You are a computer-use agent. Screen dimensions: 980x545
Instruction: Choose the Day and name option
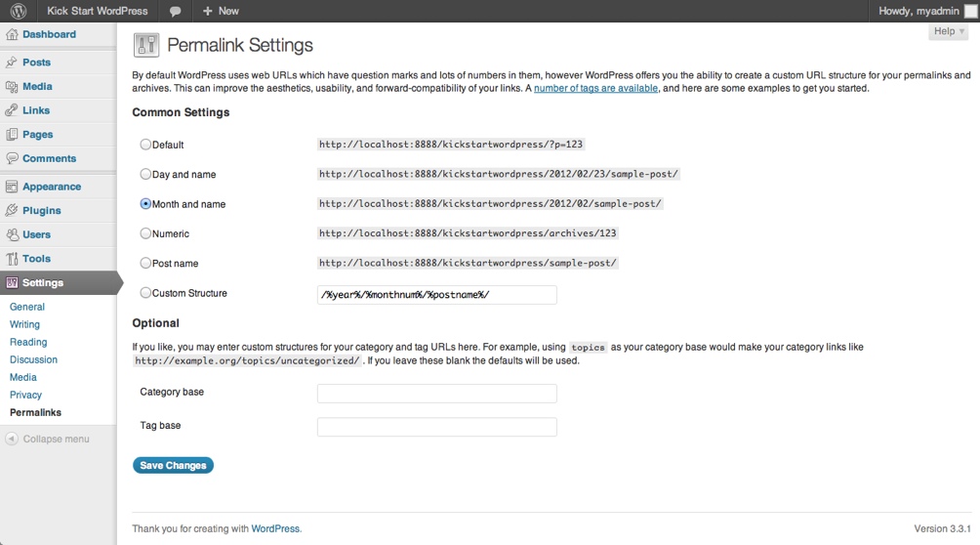[145, 174]
